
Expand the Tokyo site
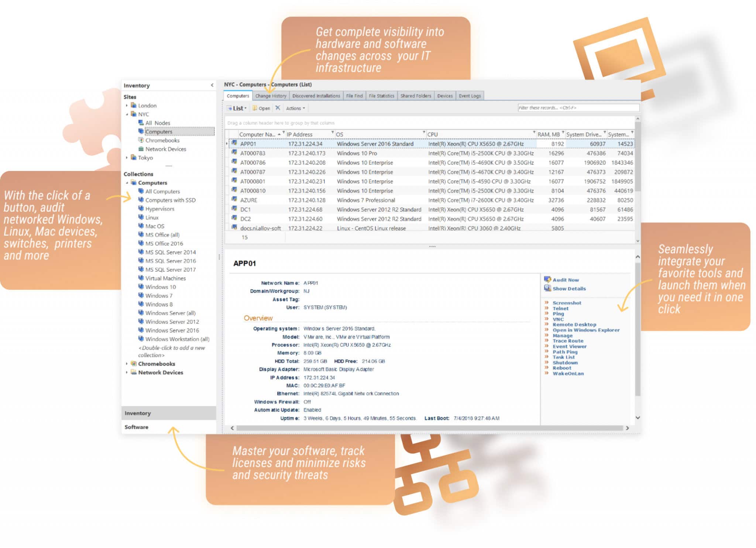(x=127, y=157)
